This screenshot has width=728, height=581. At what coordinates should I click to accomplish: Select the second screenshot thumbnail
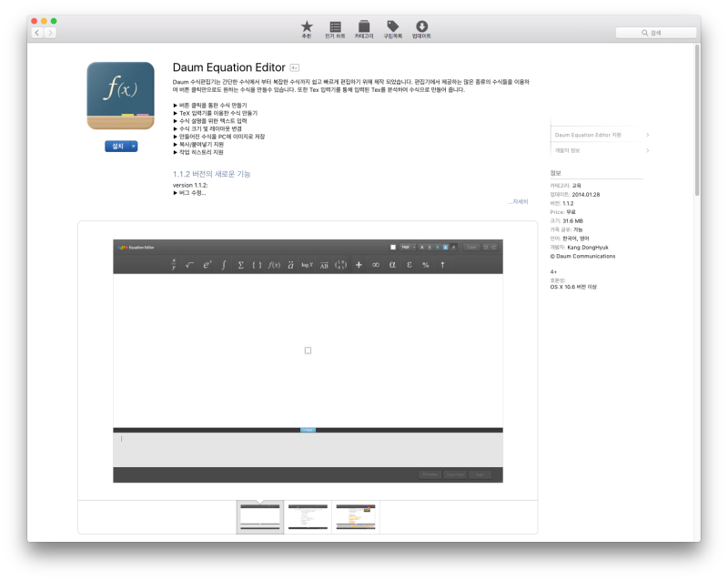pyautogui.click(x=308, y=517)
